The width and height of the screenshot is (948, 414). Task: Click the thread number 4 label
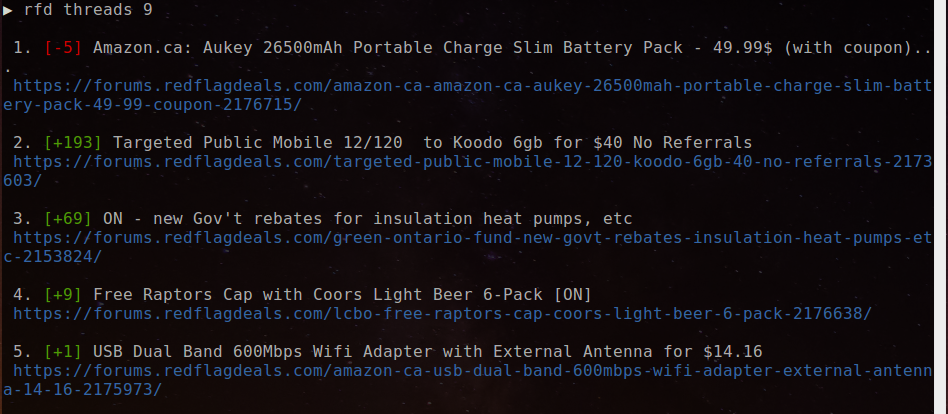click(x=22, y=294)
